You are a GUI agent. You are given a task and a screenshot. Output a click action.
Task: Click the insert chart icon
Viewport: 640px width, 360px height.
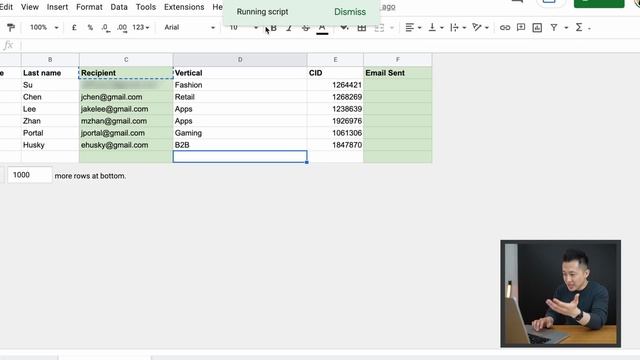tap(537, 27)
